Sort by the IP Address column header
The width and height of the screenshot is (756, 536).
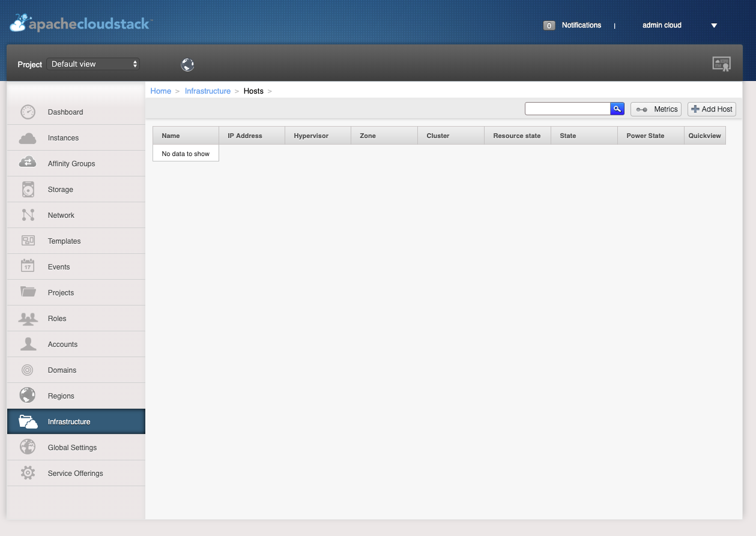[x=252, y=136]
